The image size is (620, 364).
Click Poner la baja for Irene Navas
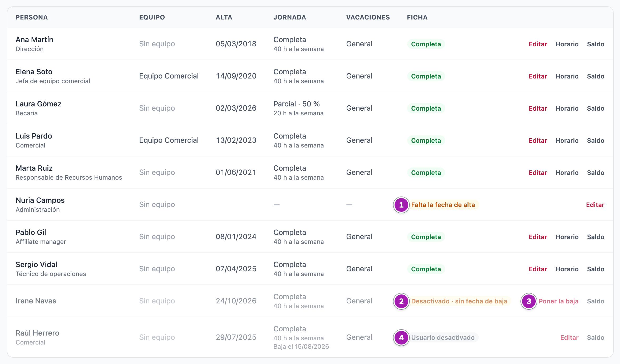(x=558, y=301)
